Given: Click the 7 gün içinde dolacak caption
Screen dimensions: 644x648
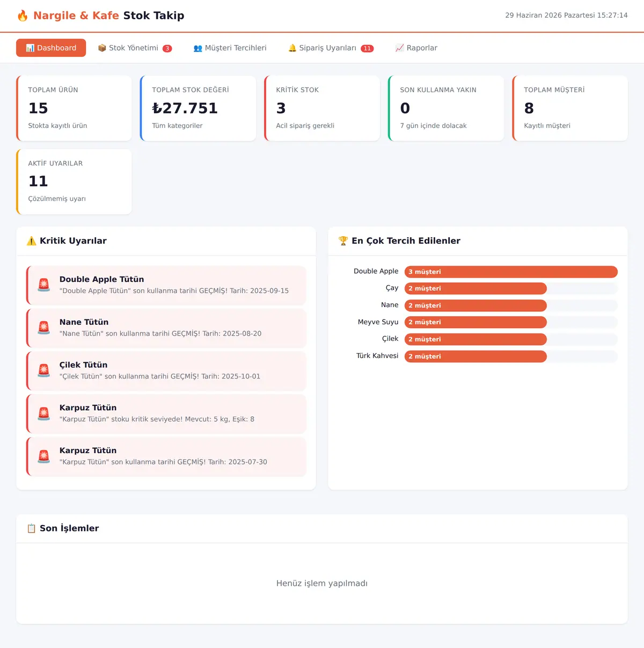Looking at the screenshot, I should pos(434,126).
